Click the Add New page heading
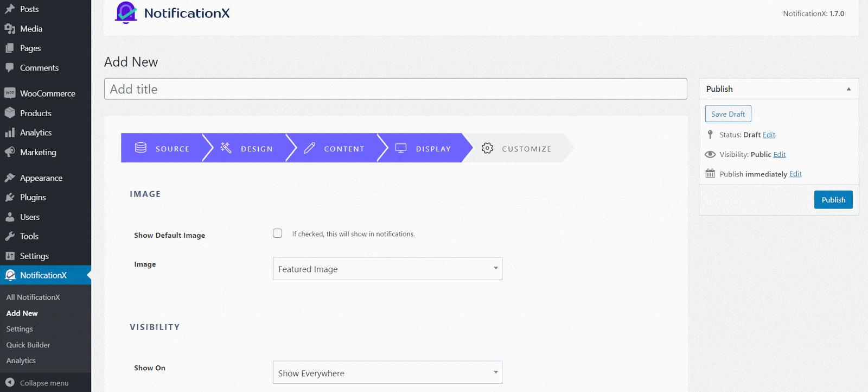This screenshot has width=868, height=392. (131, 62)
